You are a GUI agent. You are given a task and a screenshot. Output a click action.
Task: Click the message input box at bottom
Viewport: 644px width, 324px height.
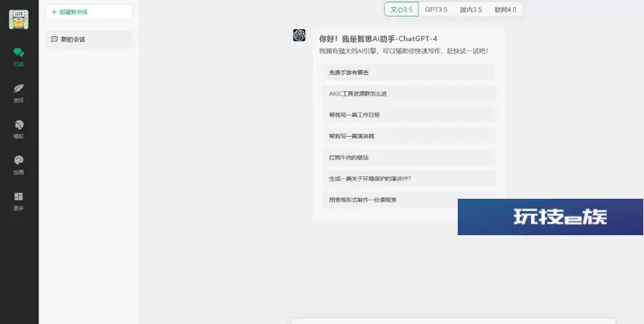(453, 321)
